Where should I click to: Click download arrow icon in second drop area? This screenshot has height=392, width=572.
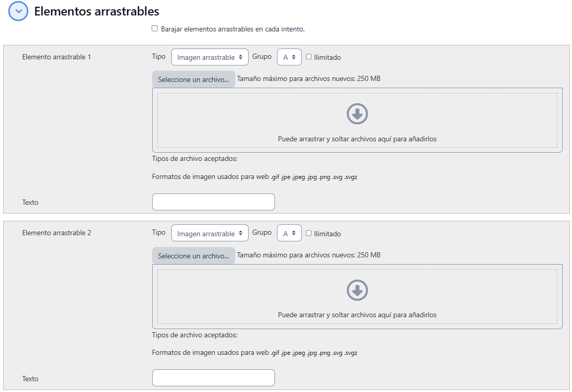[357, 290]
